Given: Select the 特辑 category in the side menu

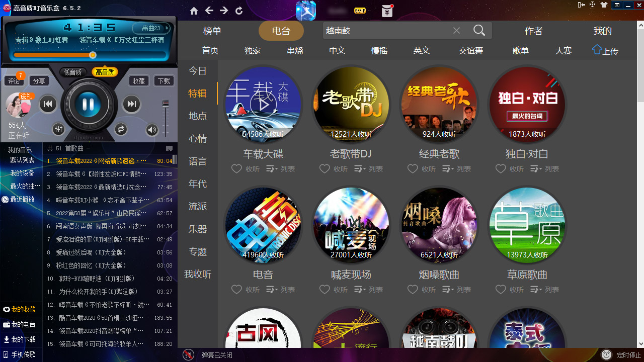Looking at the screenshot, I should [197, 93].
